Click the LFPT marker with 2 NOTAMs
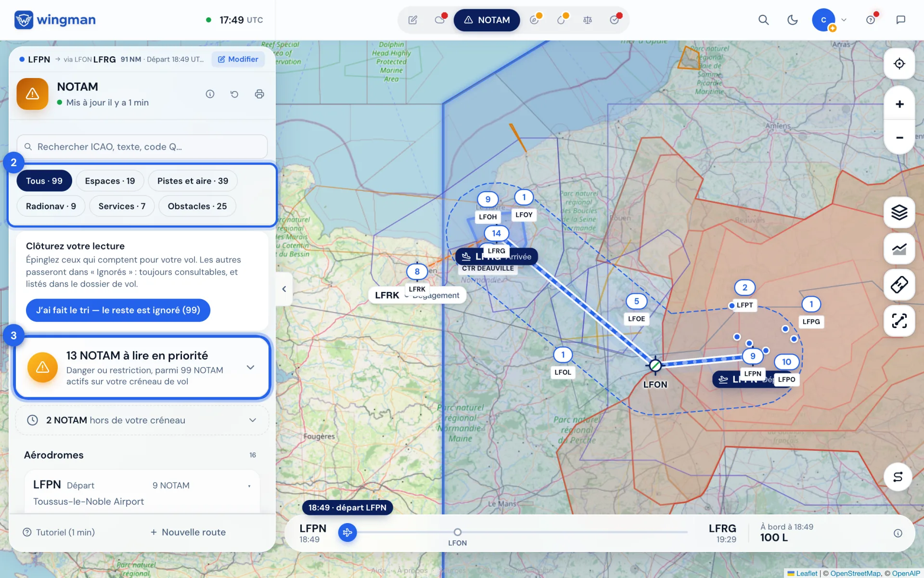The width and height of the screenshot is (924, 578). [x=744, y=288]
